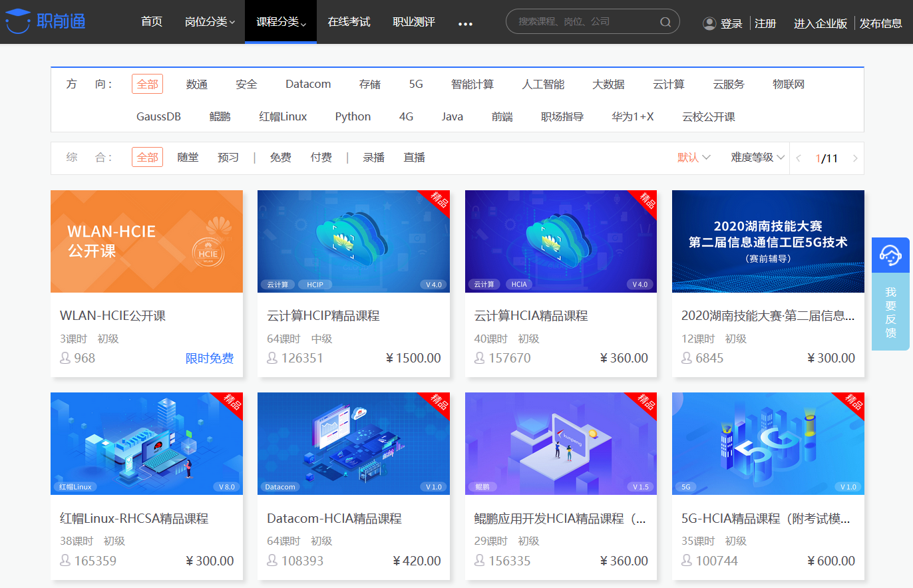The image size is (913, 588).
Task: Toggle the 免费 course filter
Action: pos(280,157)
